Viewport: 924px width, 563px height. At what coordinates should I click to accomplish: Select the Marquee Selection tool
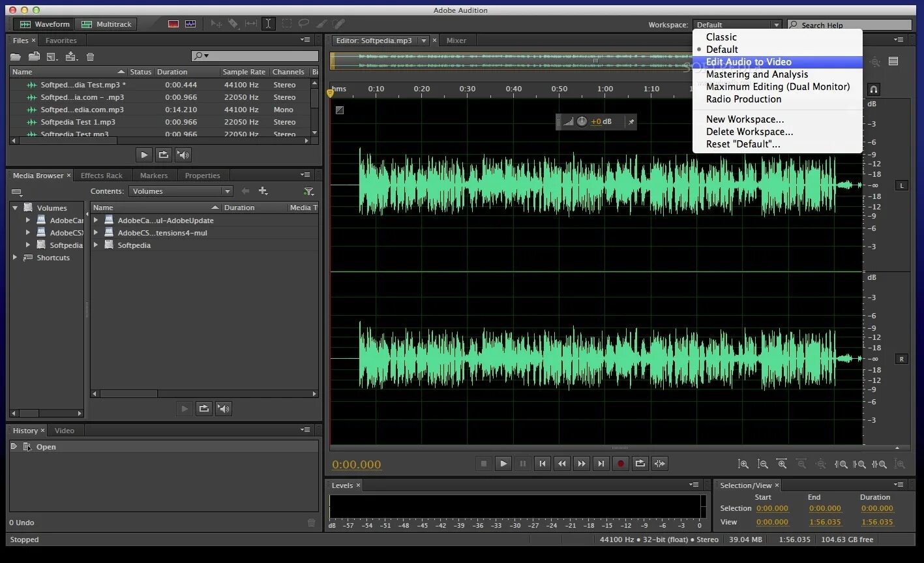(x=286, y=24)
